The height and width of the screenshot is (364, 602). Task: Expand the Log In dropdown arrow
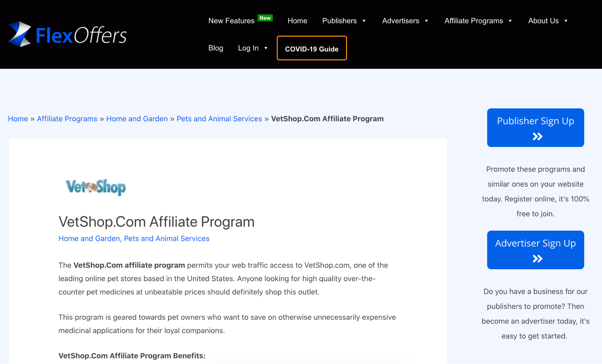tap(266, 48)
